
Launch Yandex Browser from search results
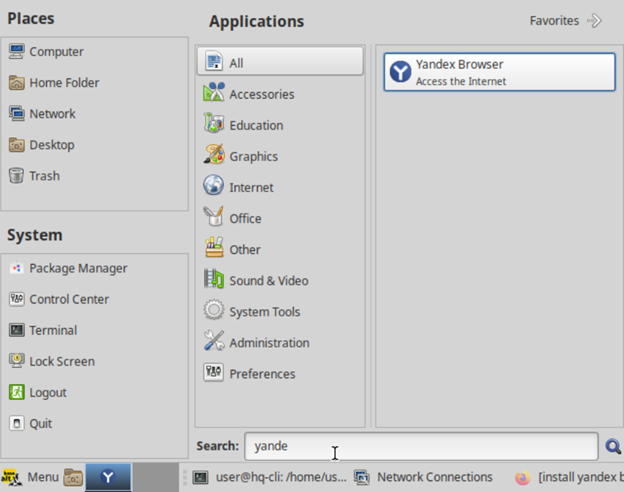(x=498, y=72)
